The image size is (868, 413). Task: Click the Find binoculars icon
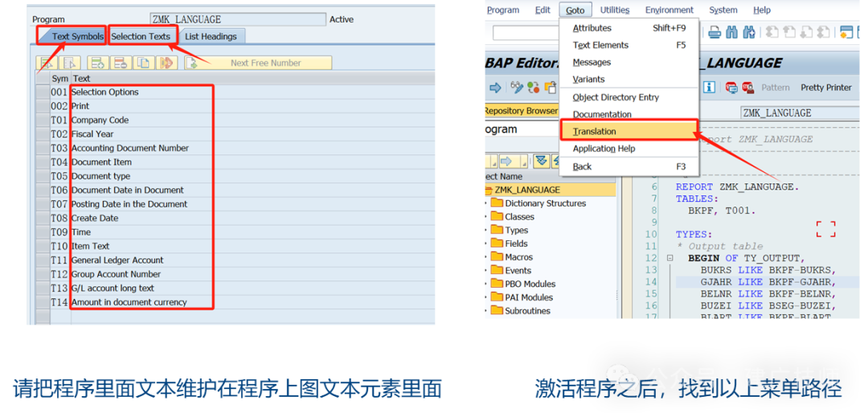click(732, 32)
